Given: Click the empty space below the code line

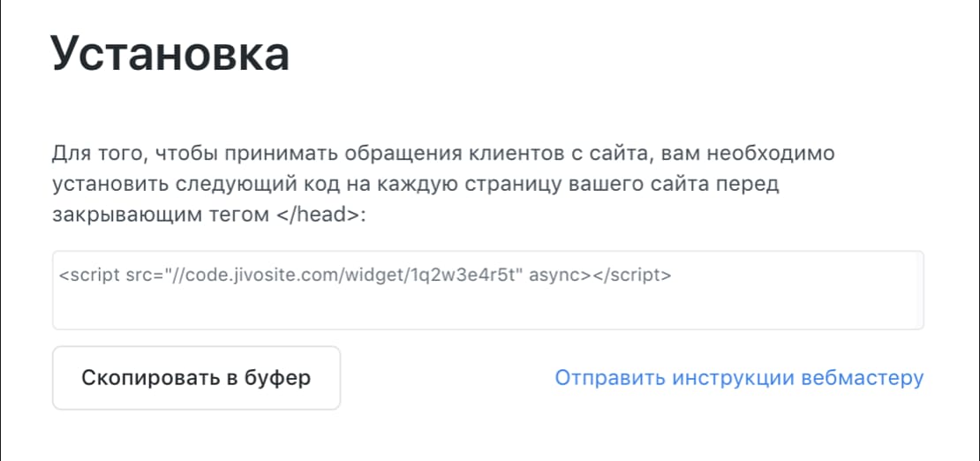Looking at the screenshot, I should point(487,307).
